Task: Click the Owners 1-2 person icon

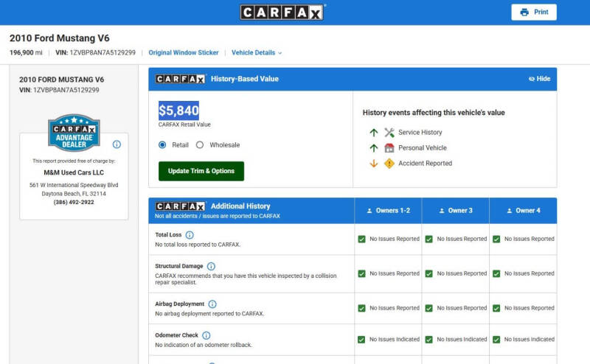Action: point(369,211)
